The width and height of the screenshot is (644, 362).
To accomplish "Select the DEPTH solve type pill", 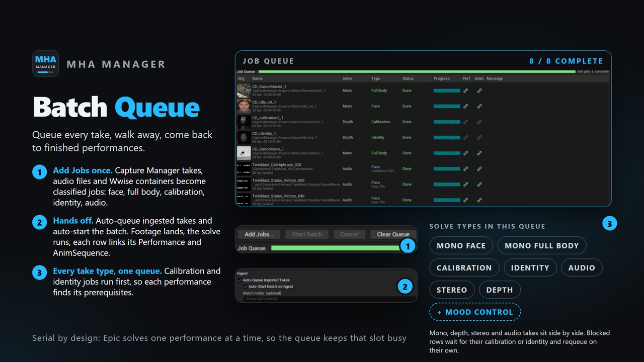I will (x=500, y=290).
